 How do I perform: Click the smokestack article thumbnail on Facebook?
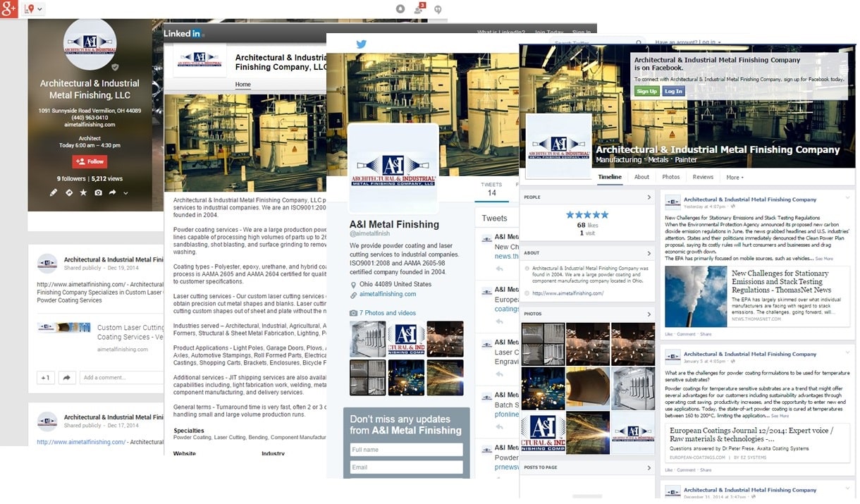pyautogui.click(x=695, y=296)
